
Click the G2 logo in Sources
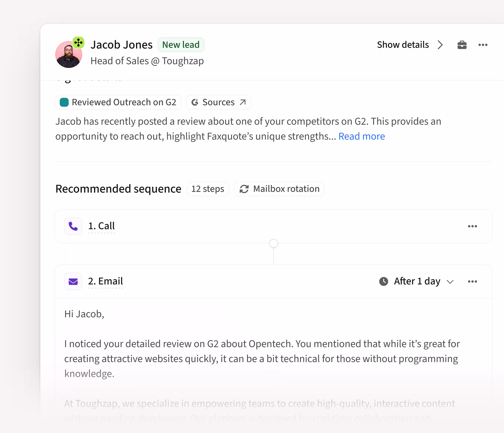click(x=195, y=102)
